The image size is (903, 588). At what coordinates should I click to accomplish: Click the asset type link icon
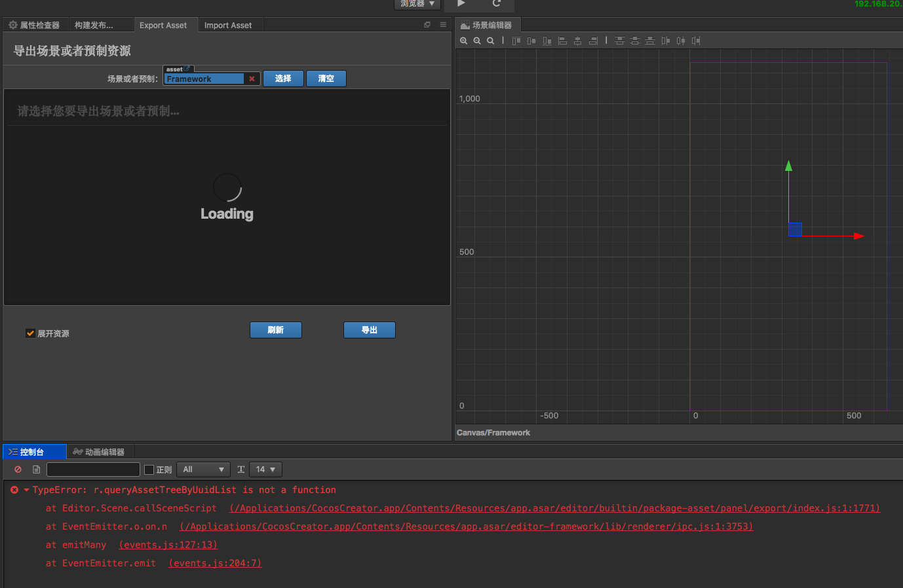point(187,69)
